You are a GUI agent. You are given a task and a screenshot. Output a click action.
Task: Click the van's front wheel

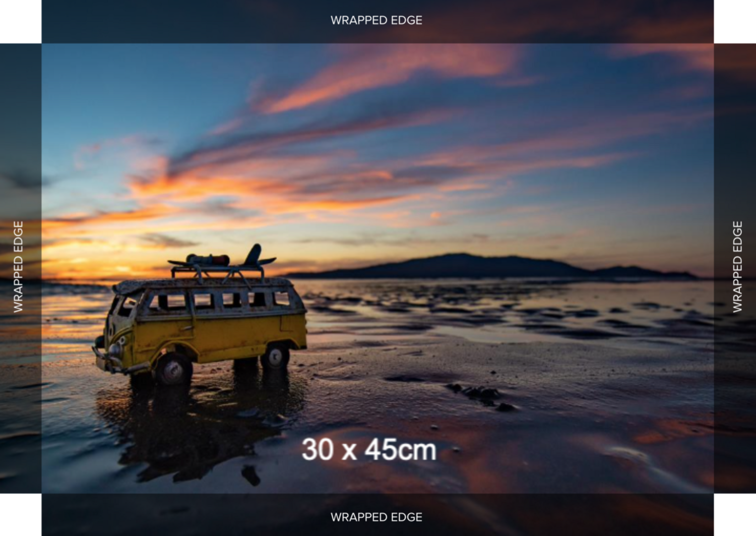(x=173, y=370)
